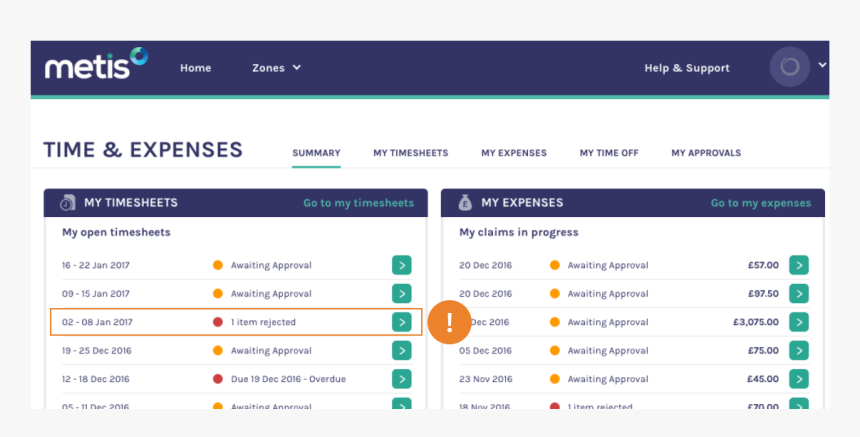Open the £57.00 expense claim arrow
This screenshot has height=437, width=860.
click(x=798, y=265)
